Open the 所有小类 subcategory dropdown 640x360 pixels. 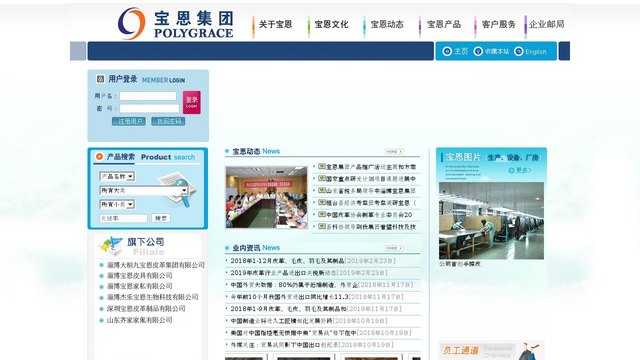tap(117, 204)
